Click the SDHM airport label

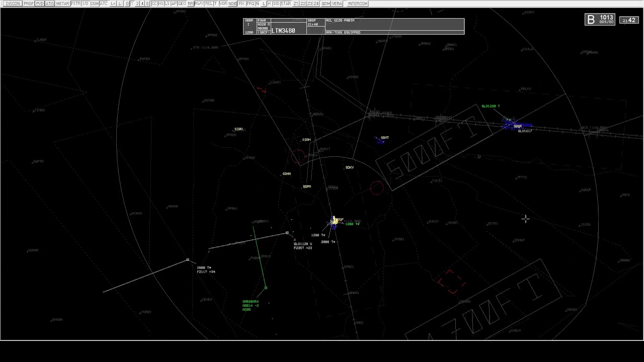point(287,174)
